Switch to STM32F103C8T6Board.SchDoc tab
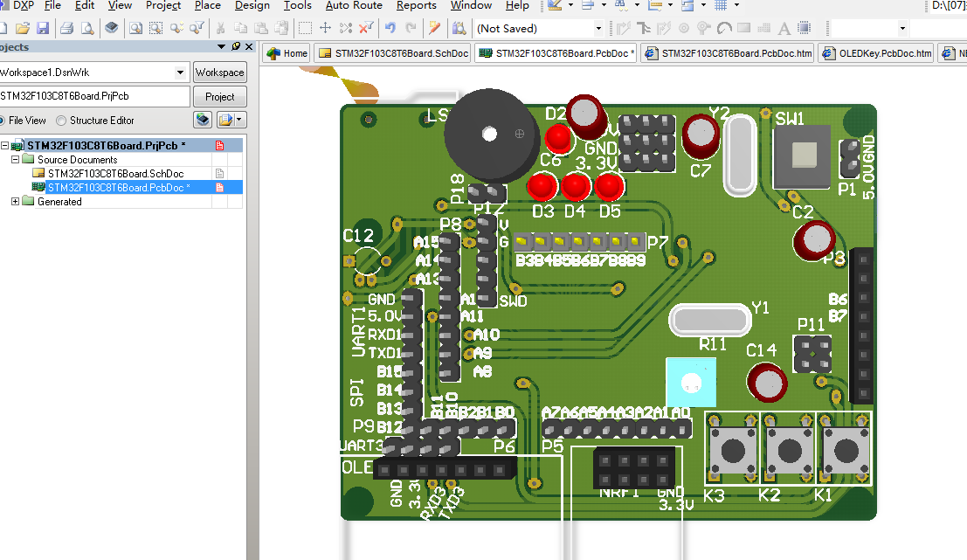 click(393, 53)
